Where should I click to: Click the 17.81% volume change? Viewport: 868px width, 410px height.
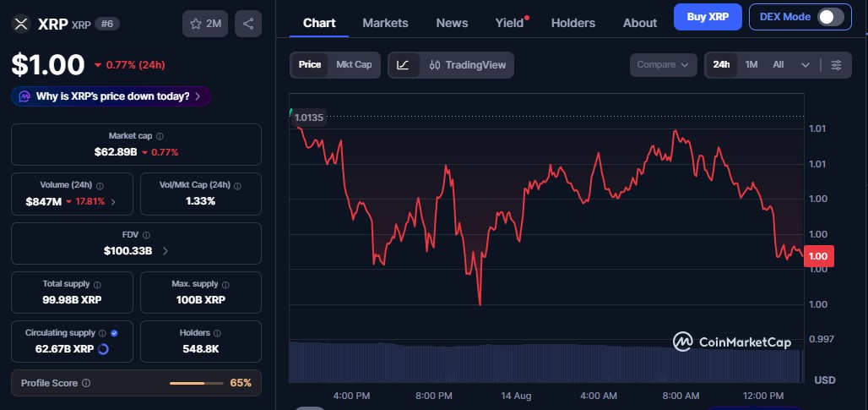[x=85, y=202]
